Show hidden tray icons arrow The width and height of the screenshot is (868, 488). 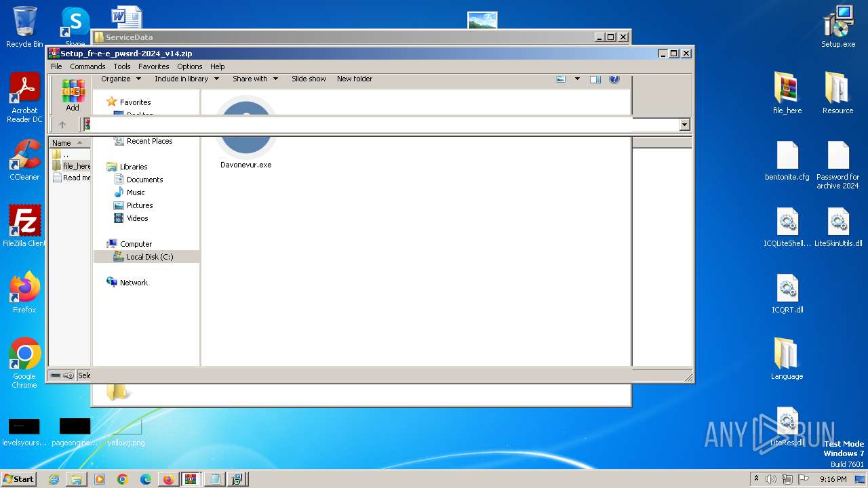pos(756,479)
